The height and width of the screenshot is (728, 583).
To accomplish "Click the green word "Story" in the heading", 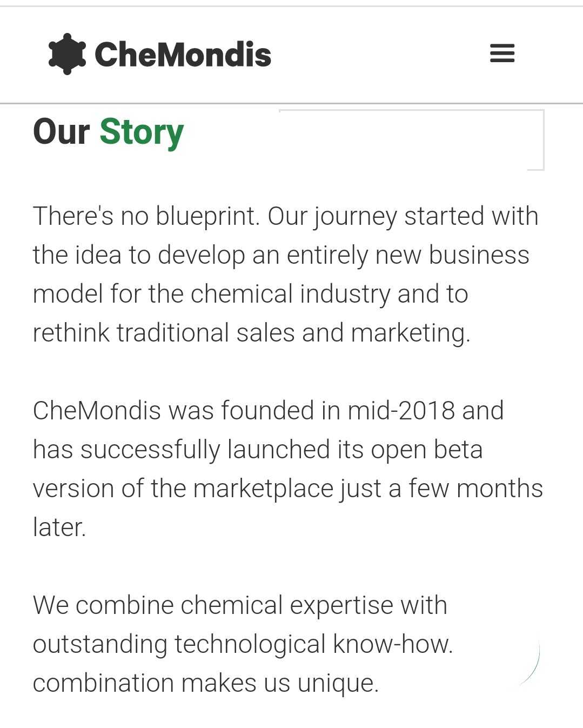I will coord(142,132).
